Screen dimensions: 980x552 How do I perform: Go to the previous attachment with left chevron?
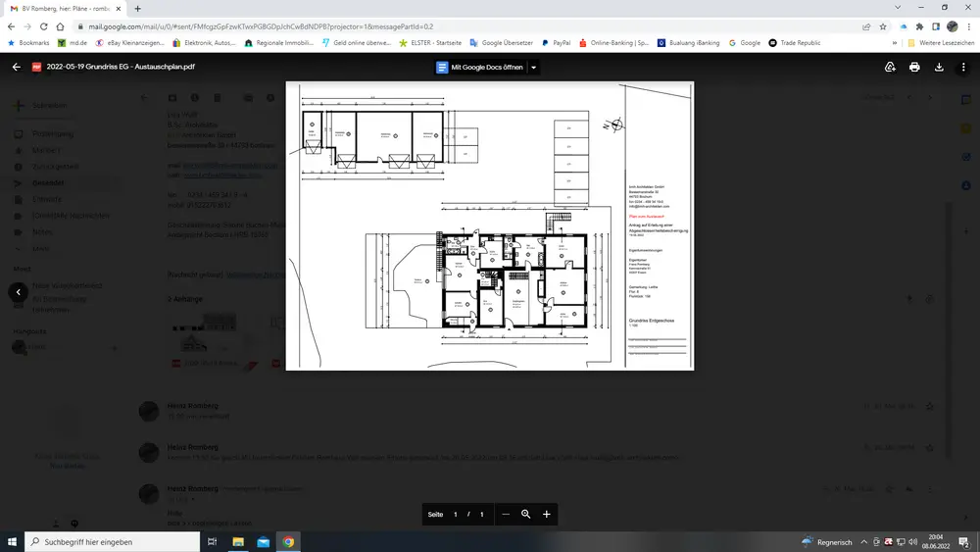18,292
